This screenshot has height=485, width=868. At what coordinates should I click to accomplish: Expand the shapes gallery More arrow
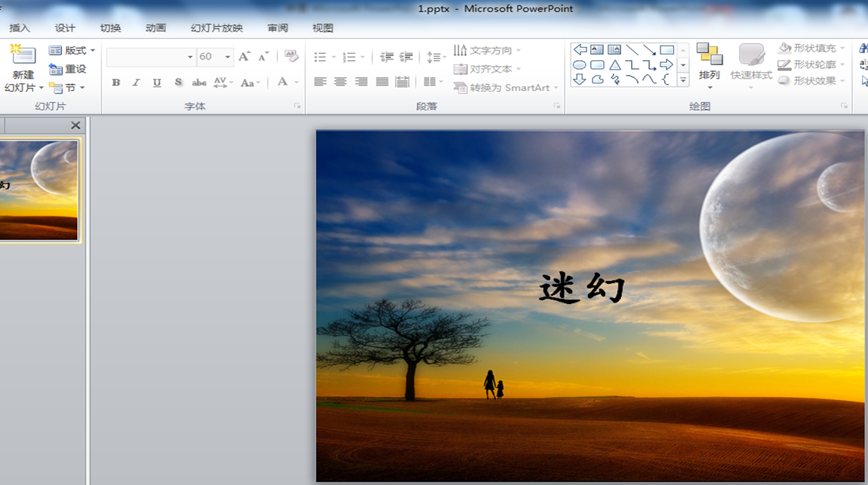[683, 80]
